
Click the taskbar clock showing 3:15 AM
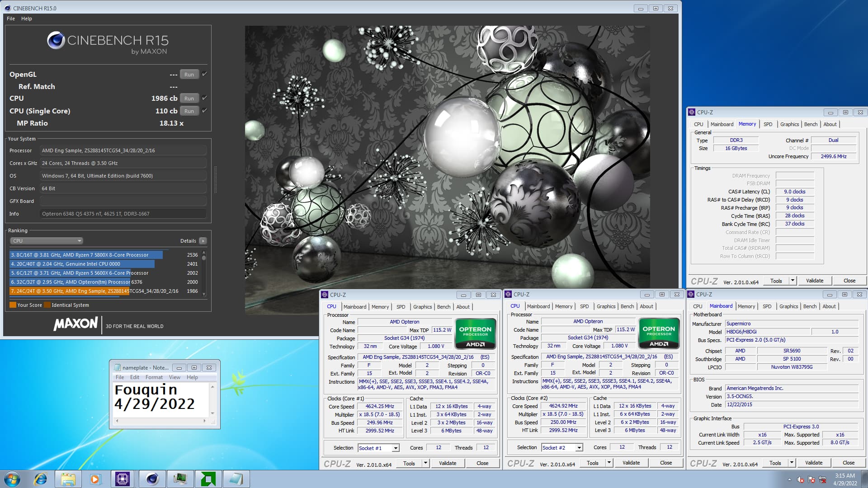(x=845, y=479)
